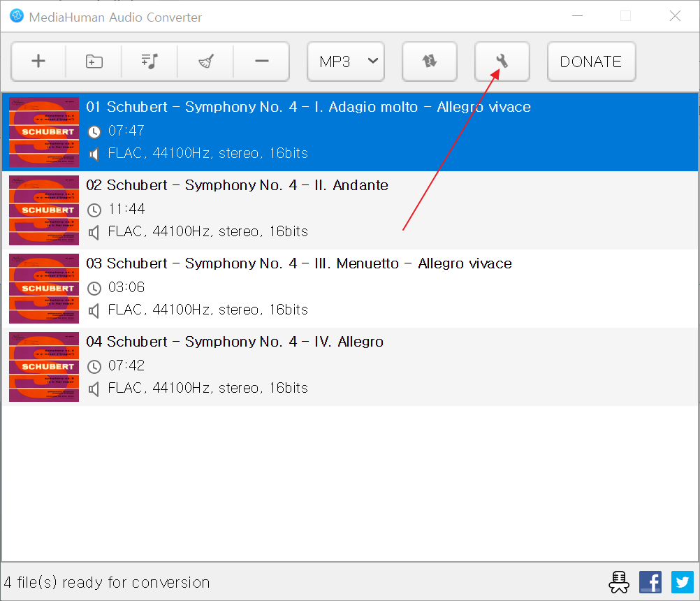Image resolution: width=700 pixels, height=601 pixels.
Task: Select track 02 Symphony No. 4 Andante
Action: point(350,210)
